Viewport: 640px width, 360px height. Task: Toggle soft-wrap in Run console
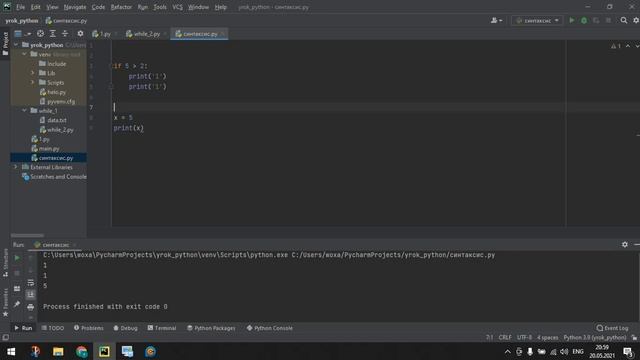click(31, 282)
